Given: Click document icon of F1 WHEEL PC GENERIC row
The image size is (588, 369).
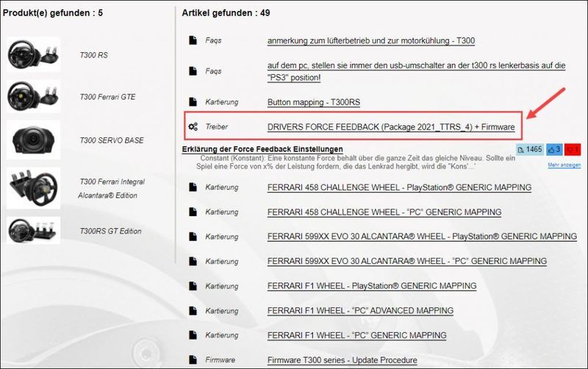Looking at the screenshot, I should pos(193,335).
